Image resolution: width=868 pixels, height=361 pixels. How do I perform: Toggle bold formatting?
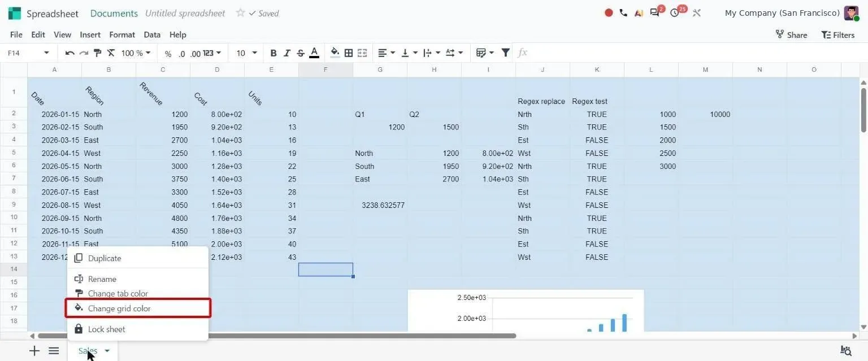274,53
